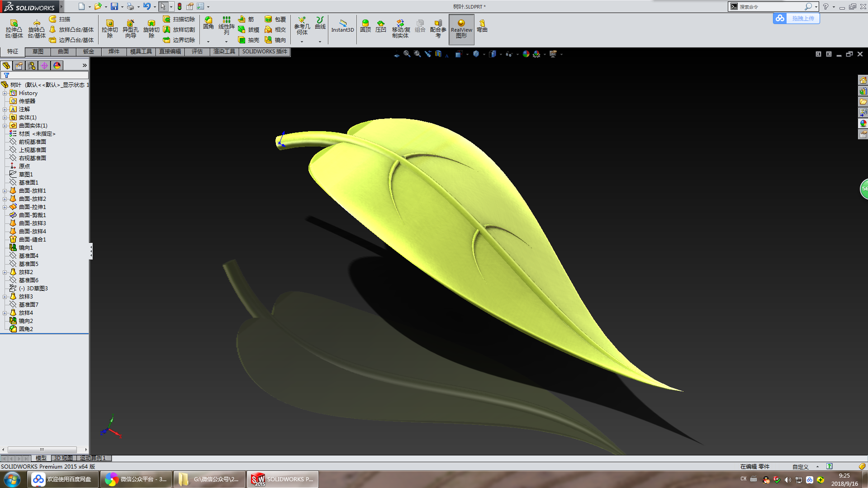
Task: Select the 拉伸切除 extruded cut tool
Action: 109,29
